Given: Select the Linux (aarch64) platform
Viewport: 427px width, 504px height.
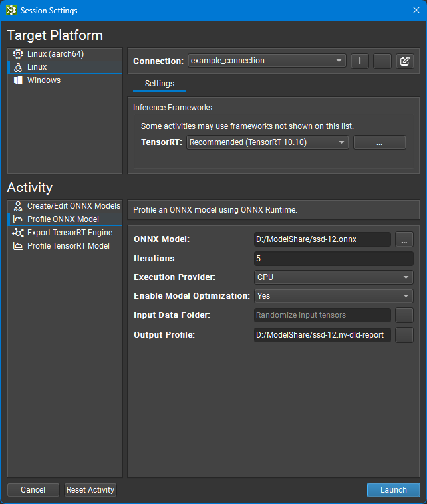Looking at the screenshot, I should tap(55, 54).
